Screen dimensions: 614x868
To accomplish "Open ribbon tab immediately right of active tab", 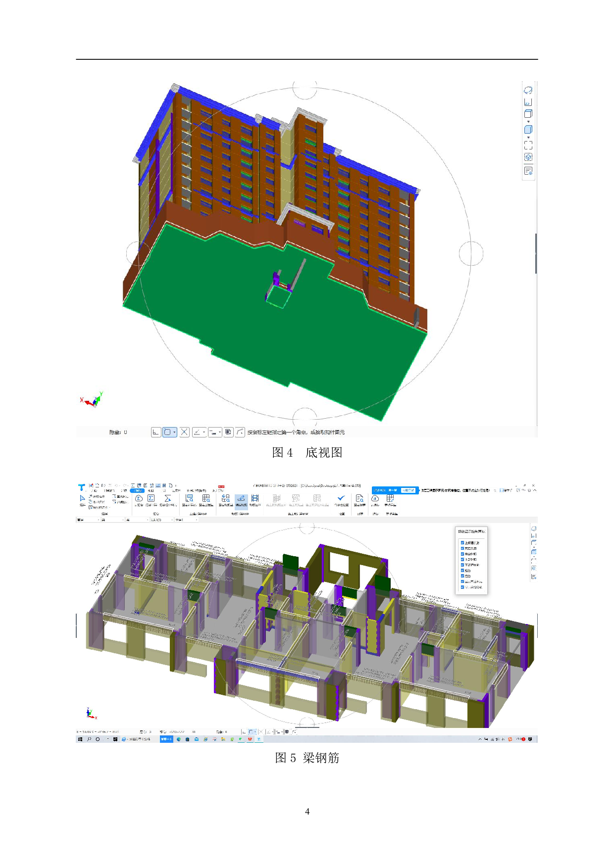I will click(151, 491).
